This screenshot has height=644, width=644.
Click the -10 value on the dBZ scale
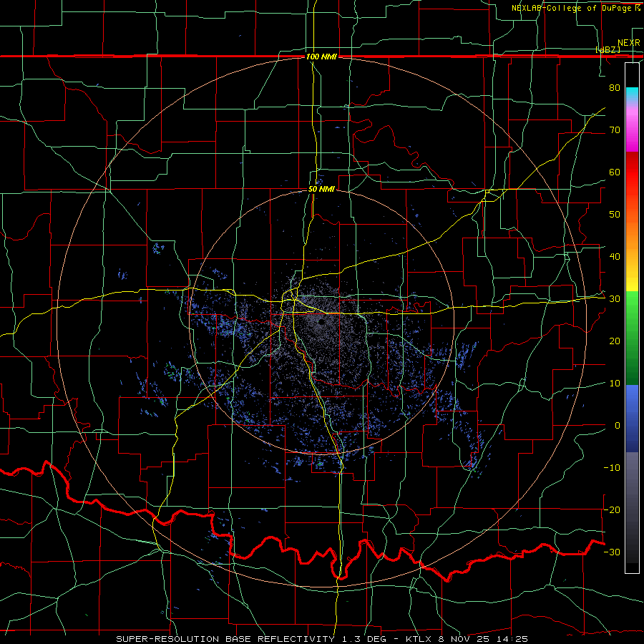point(612,468)
